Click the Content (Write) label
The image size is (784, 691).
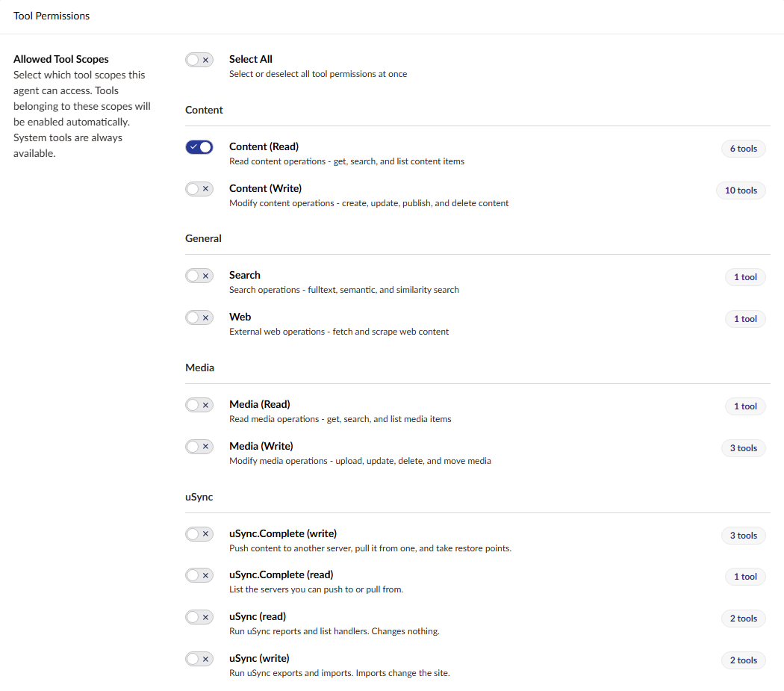(266, 189)
